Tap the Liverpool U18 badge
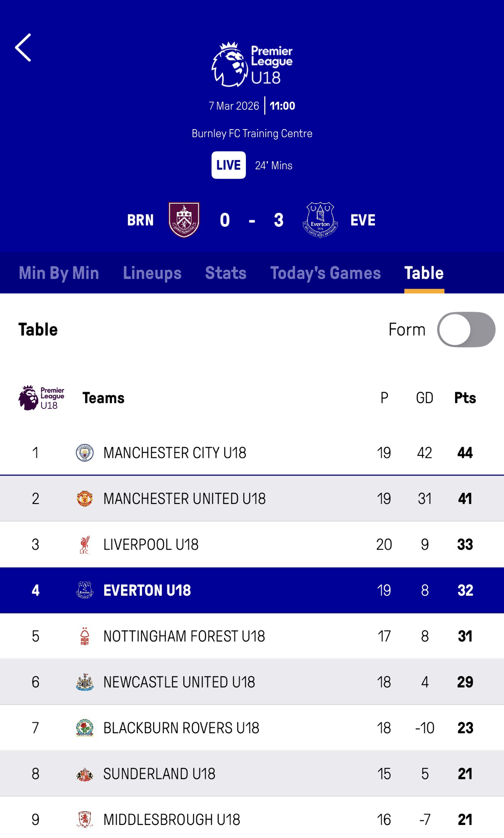The height and width of the screenshot is (838, 504). (85, 544)
